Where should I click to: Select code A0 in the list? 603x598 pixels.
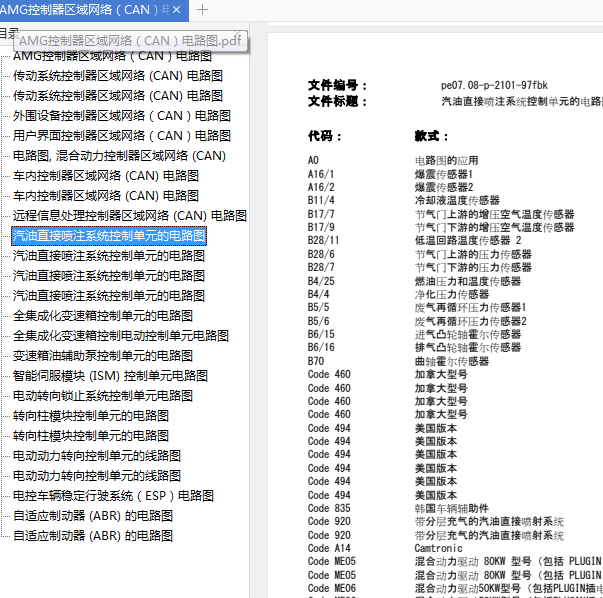[x=313, y=160]
